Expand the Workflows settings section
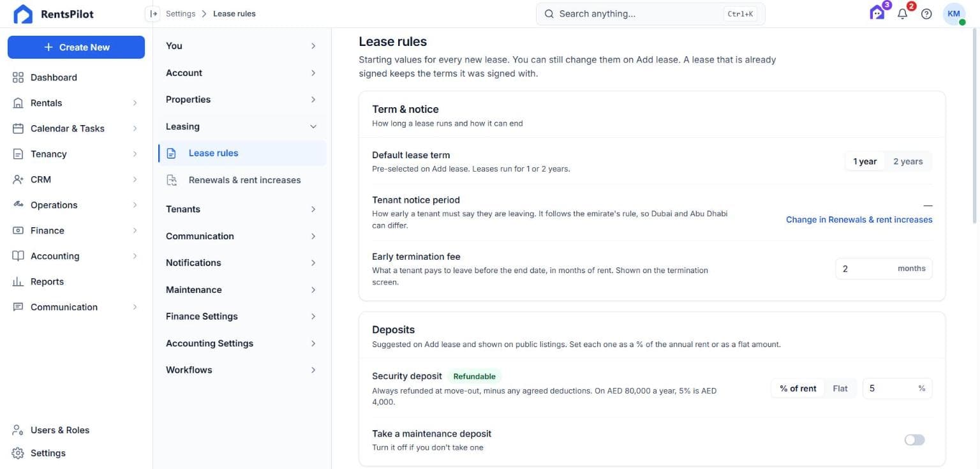 (x=242, y=370)
